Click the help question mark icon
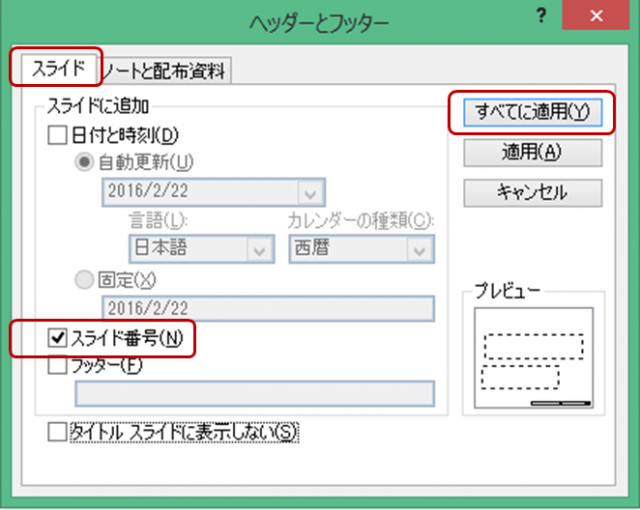This screenshot has height=510, width=640. tap(543, 18)
